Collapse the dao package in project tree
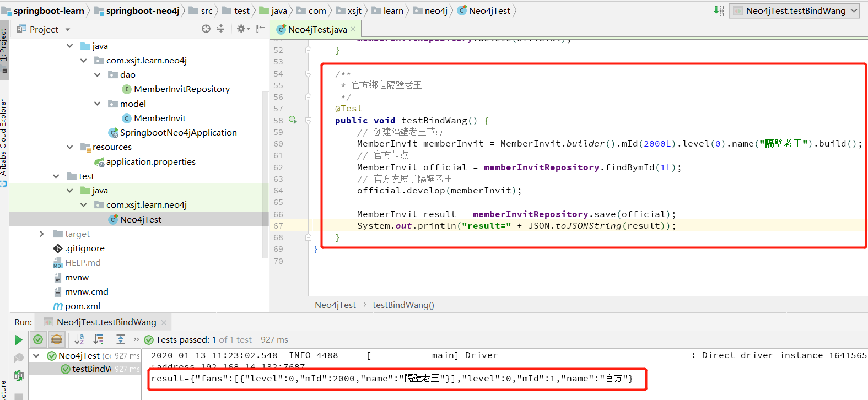Screen dimensions: 868x400 [x=98, y=74]
